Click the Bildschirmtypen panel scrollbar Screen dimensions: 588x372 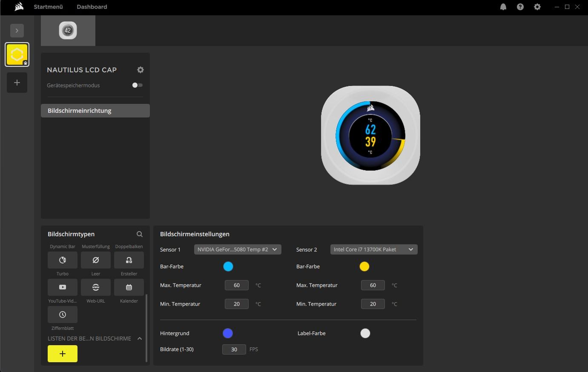tap(146, 328)
